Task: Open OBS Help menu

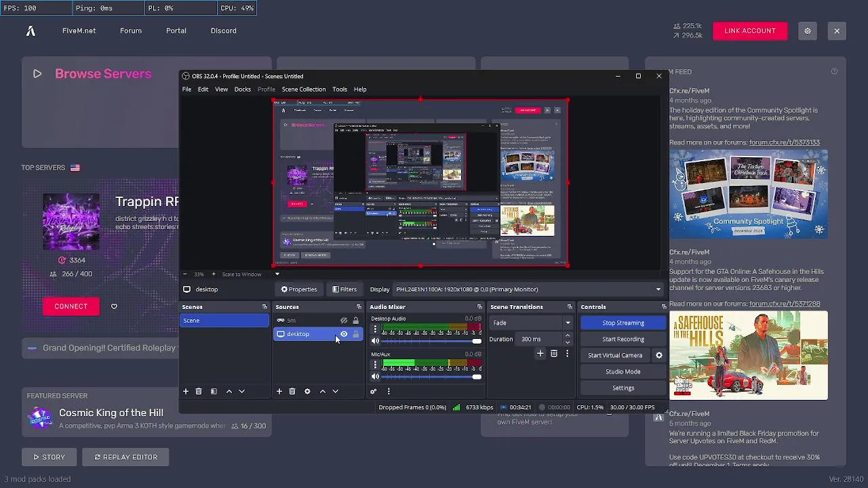Action: pos(360,89)
